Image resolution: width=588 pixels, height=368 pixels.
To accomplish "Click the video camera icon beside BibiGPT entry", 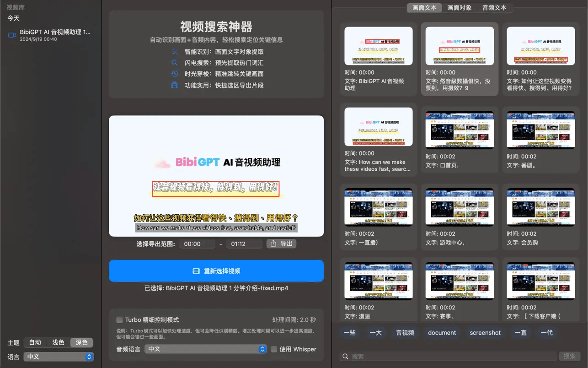I will tap(12, 35).
